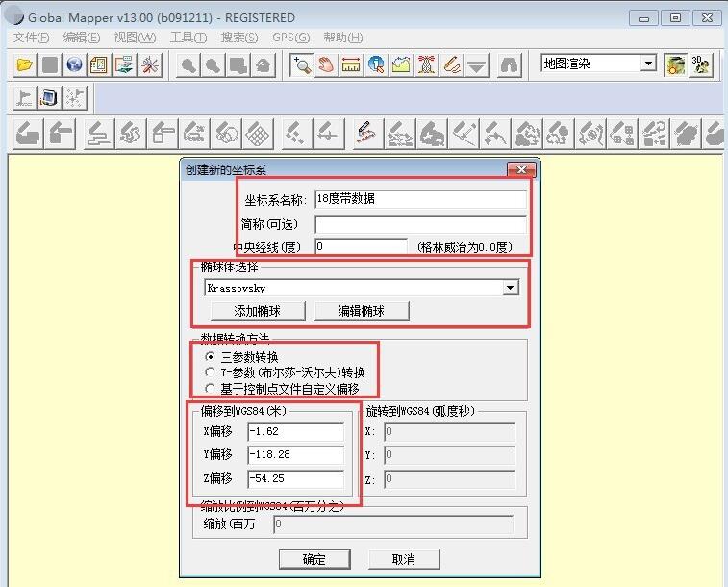Expand the Krassovsky ellipsoid dropdown
The width and height of the screenshot is (728, 587).
pyautogui.click(x=510, y=288)
